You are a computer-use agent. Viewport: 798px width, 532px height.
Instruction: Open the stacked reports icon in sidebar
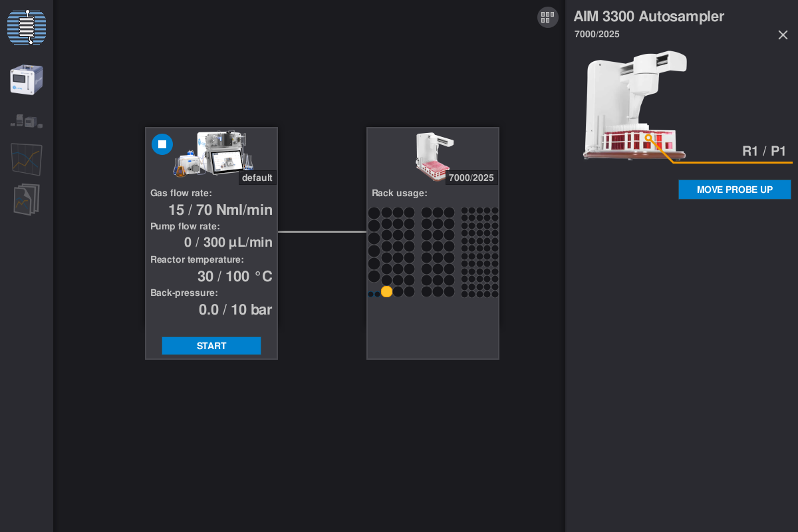coord(27,199)
